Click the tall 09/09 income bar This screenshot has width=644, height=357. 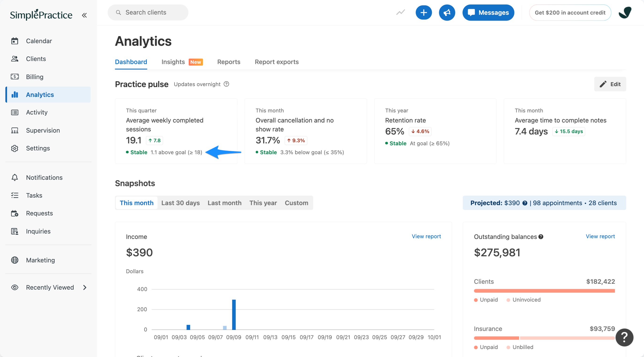tap(234, 315)
